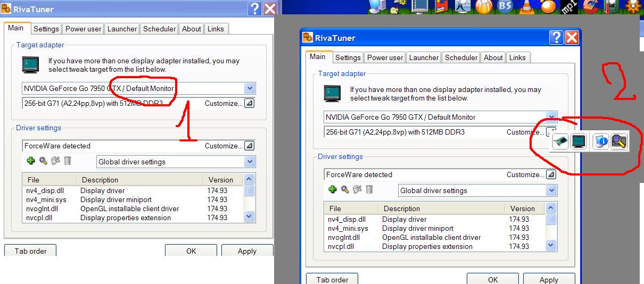The width and height of the screenshot is (644, 284).
Task: Open Global driver settings dropdown in right window
Action: (x=551, y=190)
